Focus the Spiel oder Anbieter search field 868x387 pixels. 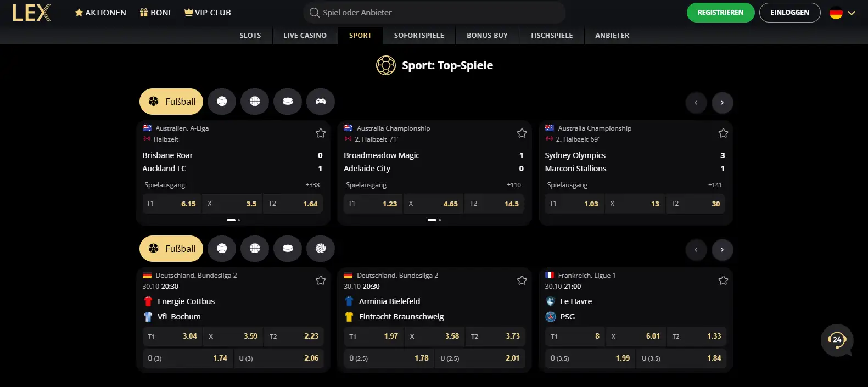pyautogui.click(x=434, y=13)
